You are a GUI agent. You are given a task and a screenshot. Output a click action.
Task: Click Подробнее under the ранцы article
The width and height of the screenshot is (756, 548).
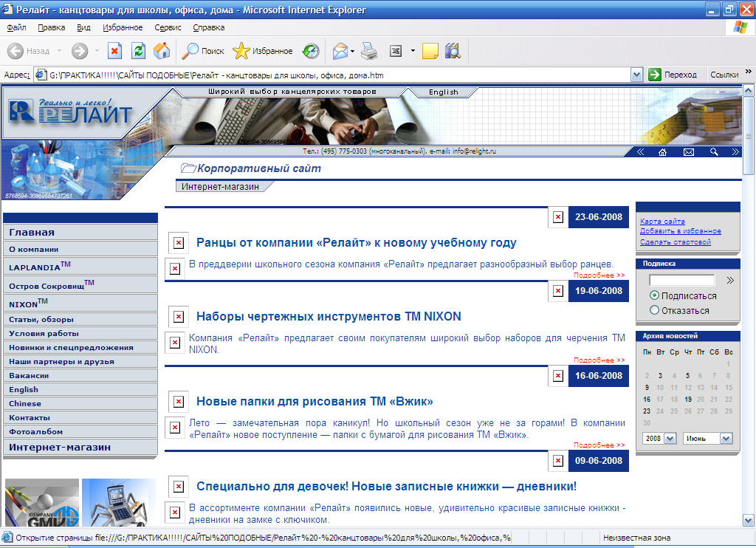coord(599,275)
